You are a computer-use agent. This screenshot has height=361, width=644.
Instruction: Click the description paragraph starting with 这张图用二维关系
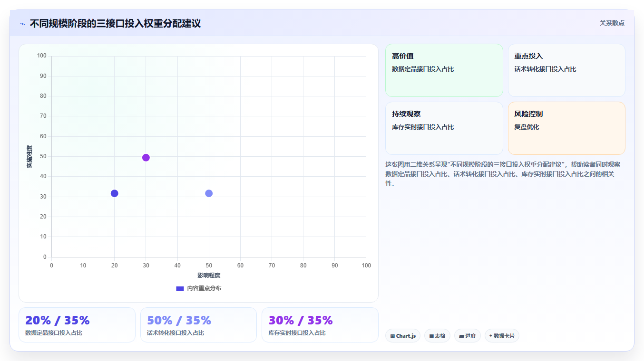pos(503,174)
